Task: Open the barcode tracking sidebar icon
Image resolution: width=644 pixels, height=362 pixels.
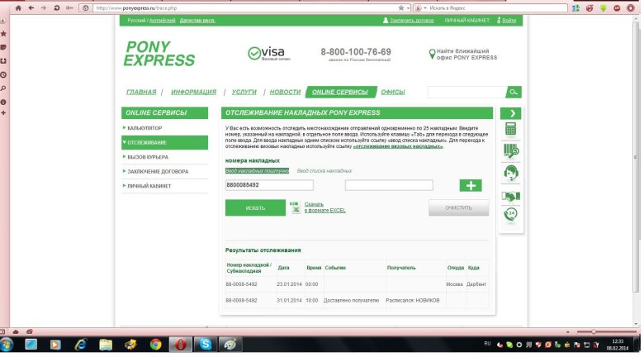Action: point(511,151)
